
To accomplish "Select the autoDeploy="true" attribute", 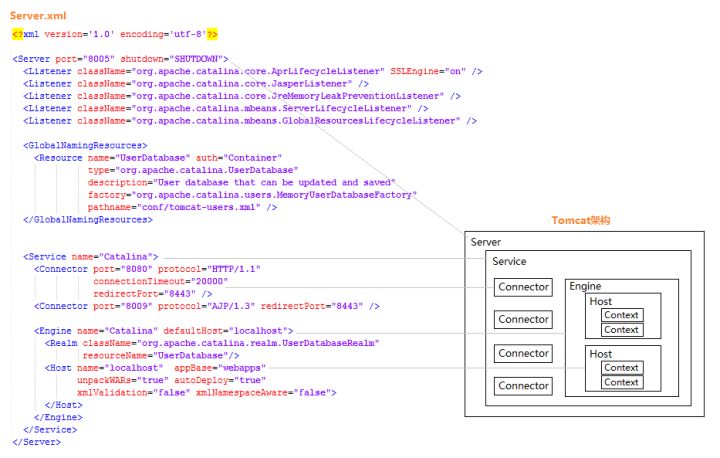I will tap(220, 381).
